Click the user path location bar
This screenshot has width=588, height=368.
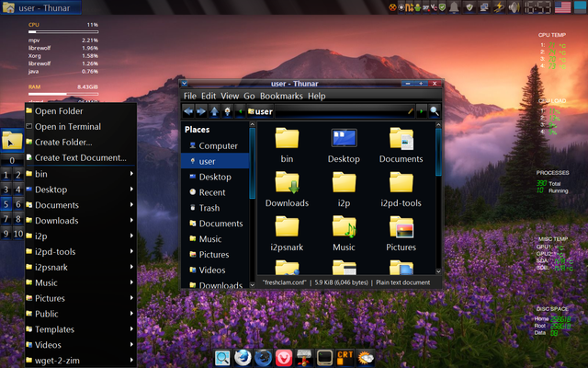click(322, 111)
